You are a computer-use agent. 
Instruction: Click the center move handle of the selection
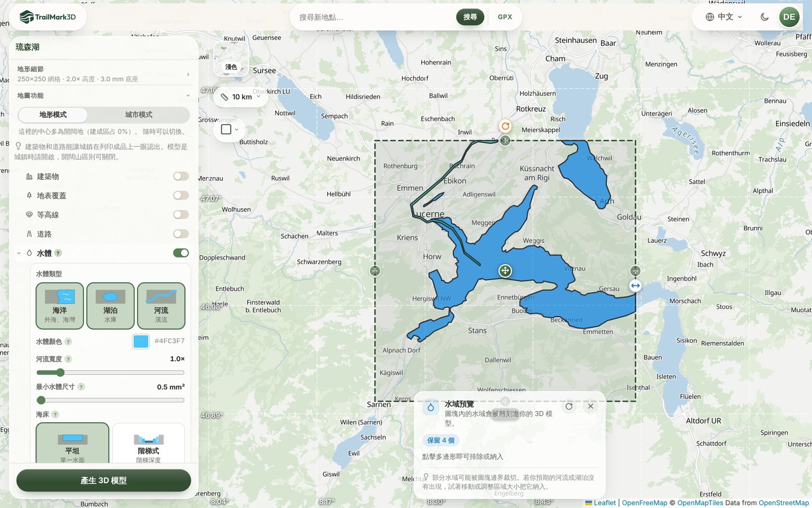[505, 271]
